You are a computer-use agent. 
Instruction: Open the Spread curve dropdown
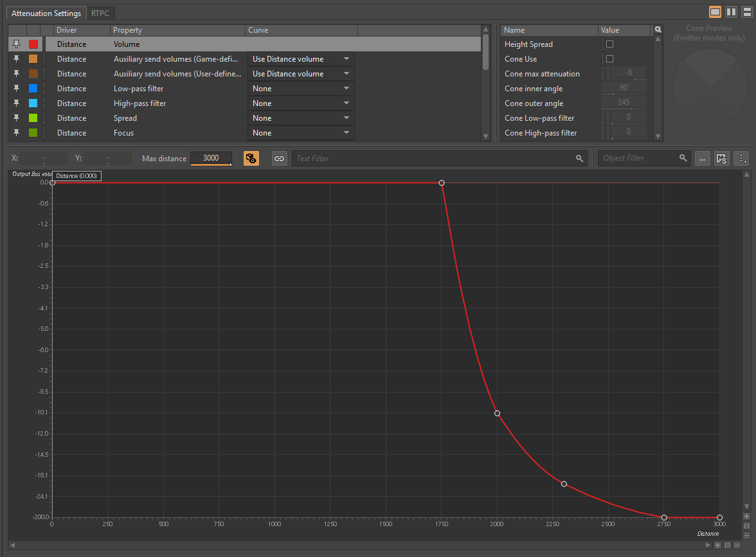pos(301,118)
